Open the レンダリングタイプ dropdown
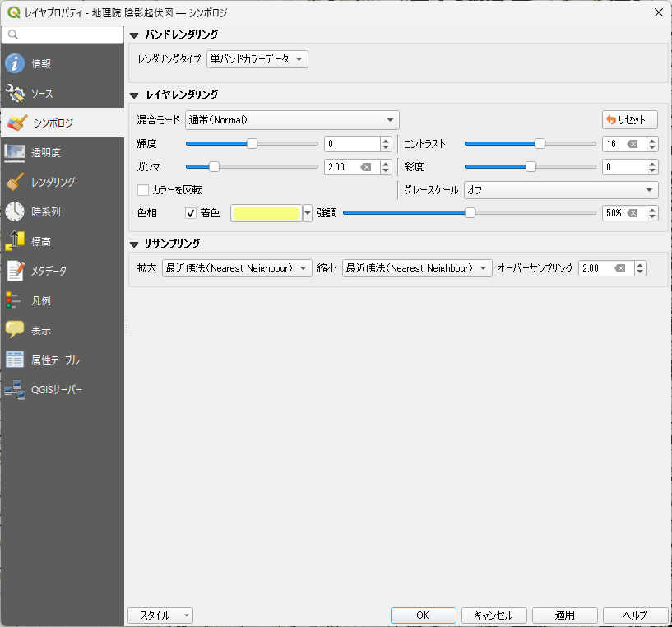Viewport: 672px width, 627px height. pos(257,59)
